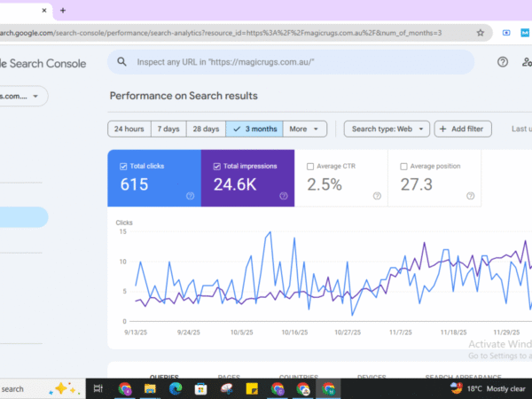
Task: Uncheck the Total clicks checkbox
Action: coord(122,166)
